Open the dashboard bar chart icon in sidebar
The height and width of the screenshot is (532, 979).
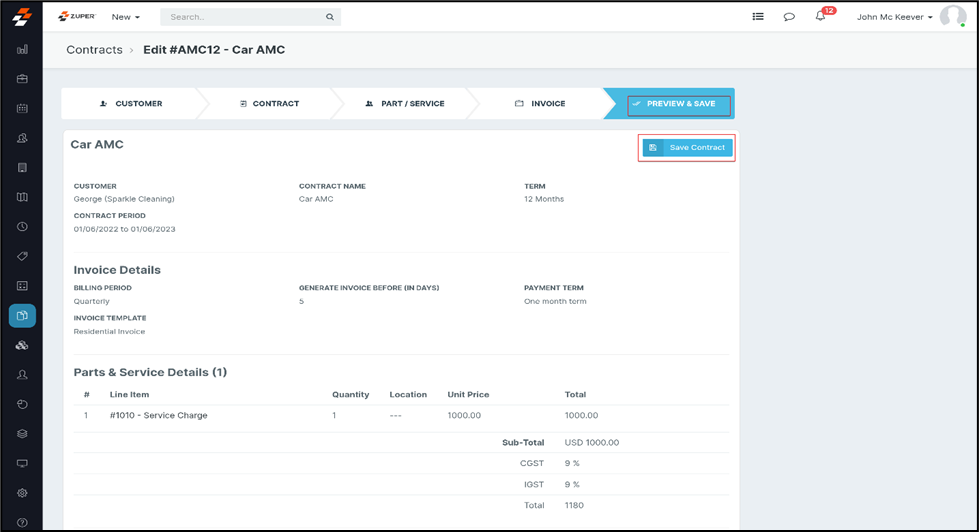click(x=22, y=49)
